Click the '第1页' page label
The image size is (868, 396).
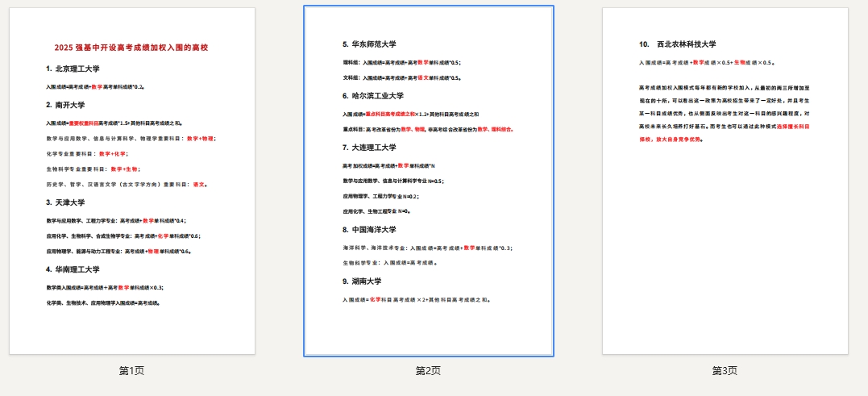click(x=131, y=370)
